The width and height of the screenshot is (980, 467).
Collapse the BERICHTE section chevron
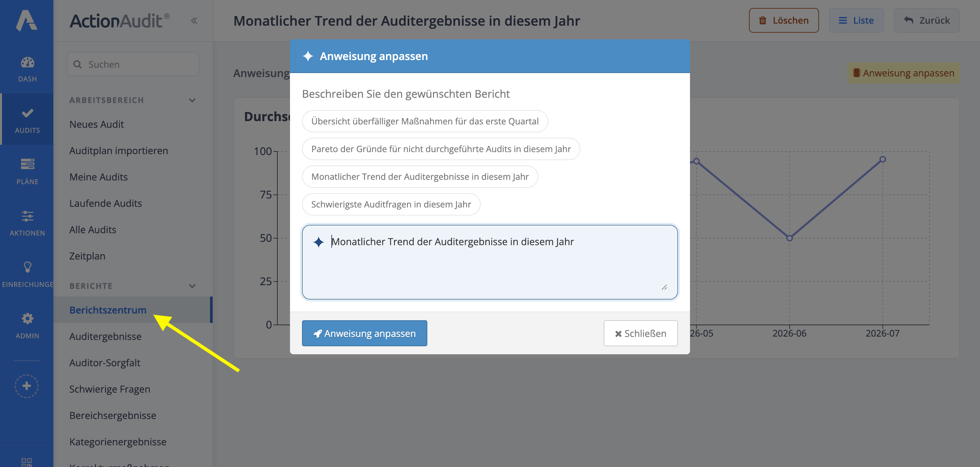(x=192, y=286)
